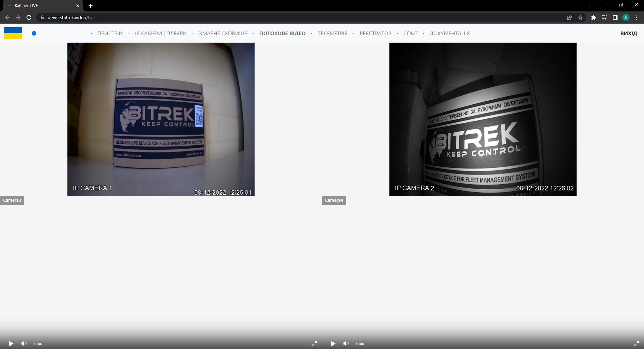Reload the page with browser refresh
Image resolution: width=644 pixels, height=349 pixels.
click(29, 17)
